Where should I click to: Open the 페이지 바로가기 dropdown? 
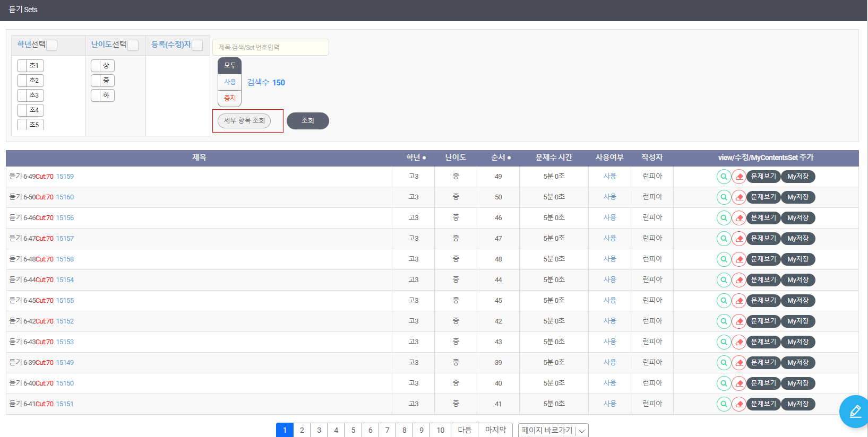pyautogui.click(x=553, y=430)
